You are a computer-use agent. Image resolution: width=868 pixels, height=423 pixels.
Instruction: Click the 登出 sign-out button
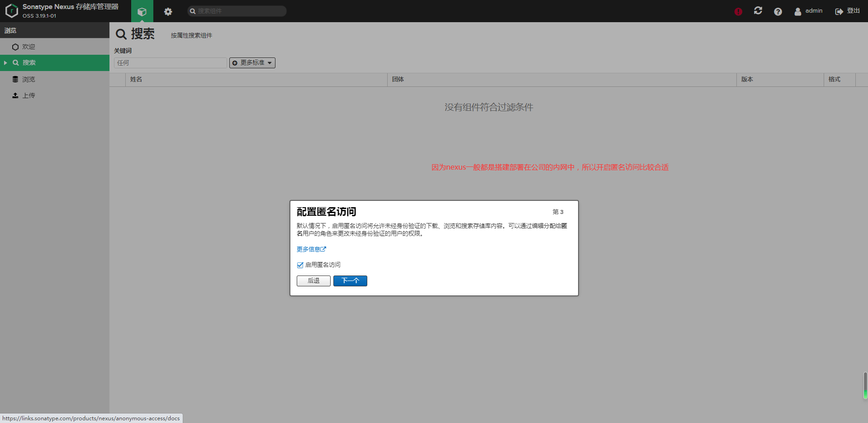[x=848, y=11]
